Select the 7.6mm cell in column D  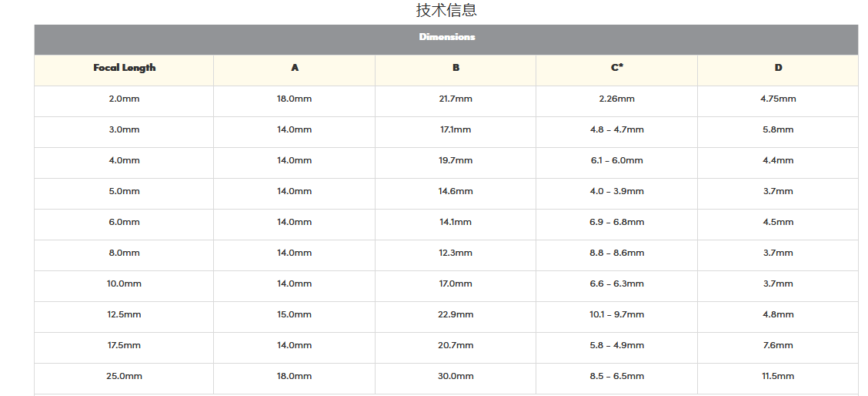pos(778,345)
